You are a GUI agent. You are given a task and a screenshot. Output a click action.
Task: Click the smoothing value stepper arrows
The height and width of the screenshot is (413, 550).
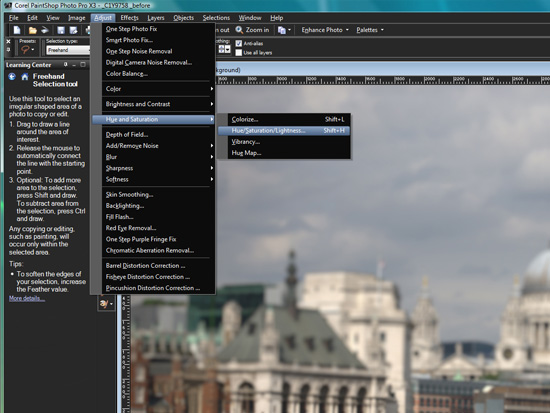[x=221, y=50]
